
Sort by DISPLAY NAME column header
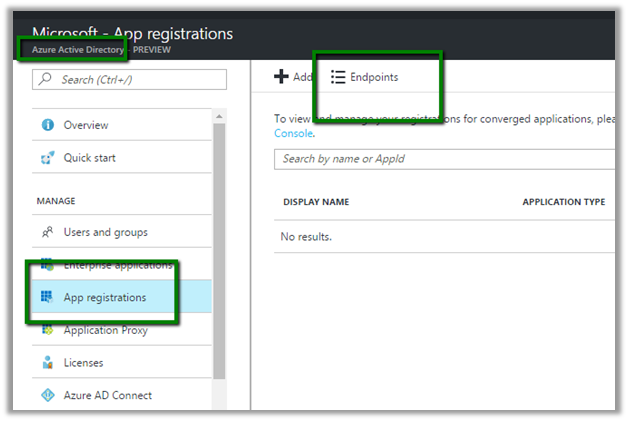pos(316,202)
